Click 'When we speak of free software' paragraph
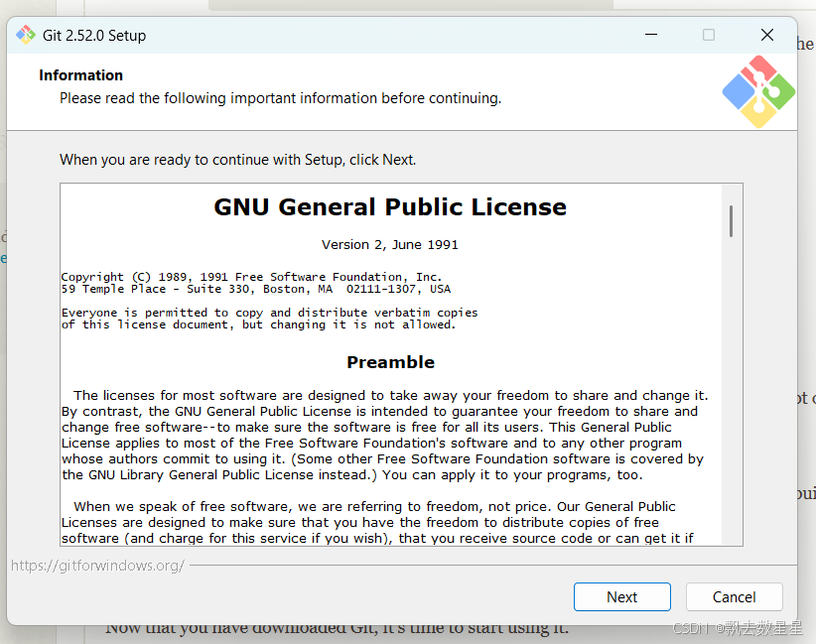This screenshot has width=816, height=644. 377,522
